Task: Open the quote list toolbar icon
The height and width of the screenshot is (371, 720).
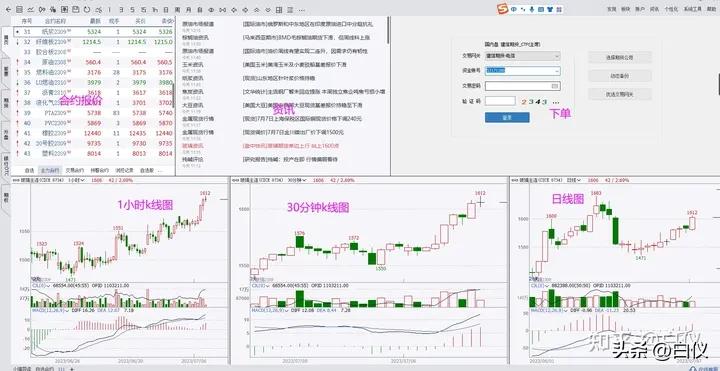Action: pyautogui.click(x=19, y=10)
